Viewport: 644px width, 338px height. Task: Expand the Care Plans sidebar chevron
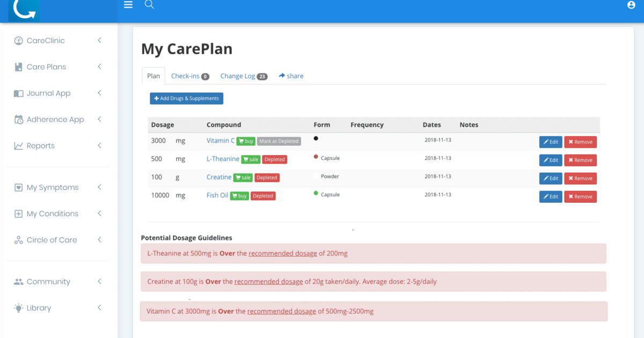click(99, 67)
